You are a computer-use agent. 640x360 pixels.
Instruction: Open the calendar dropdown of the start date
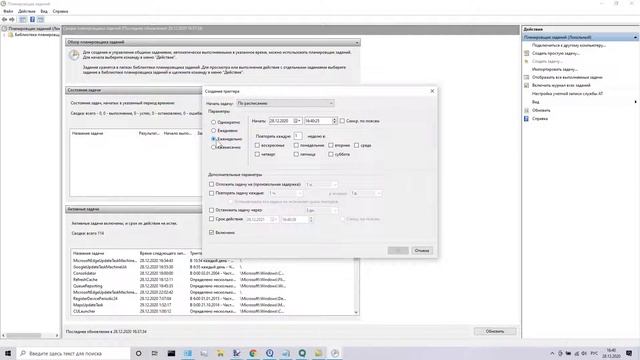pyautogui.click(x=298, y=121)
